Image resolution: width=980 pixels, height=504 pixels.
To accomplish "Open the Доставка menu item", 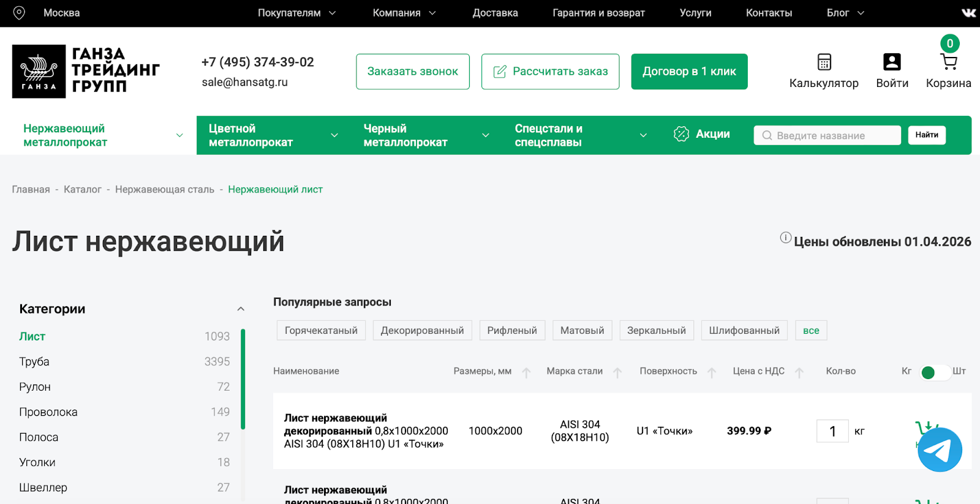I will coord(495,13).
